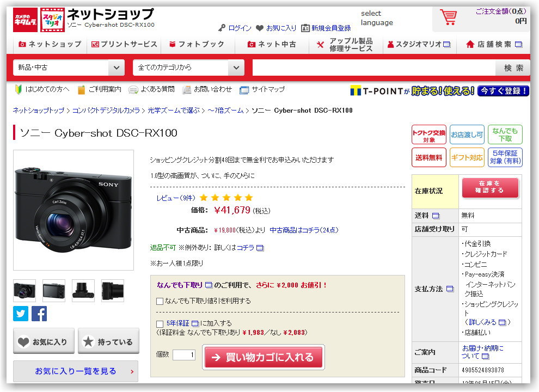Open ～7倍ズーム breadcrumb link

pos(225,111)
